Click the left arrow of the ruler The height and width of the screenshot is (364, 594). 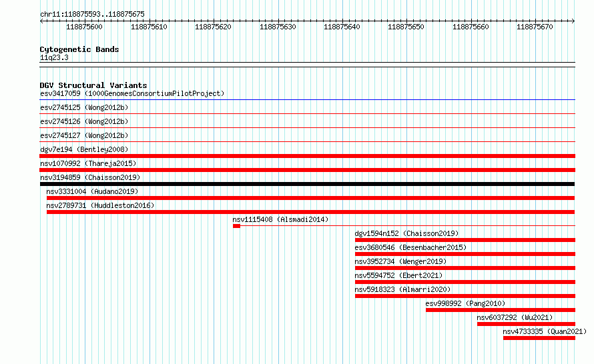click(x=41, y=21)
